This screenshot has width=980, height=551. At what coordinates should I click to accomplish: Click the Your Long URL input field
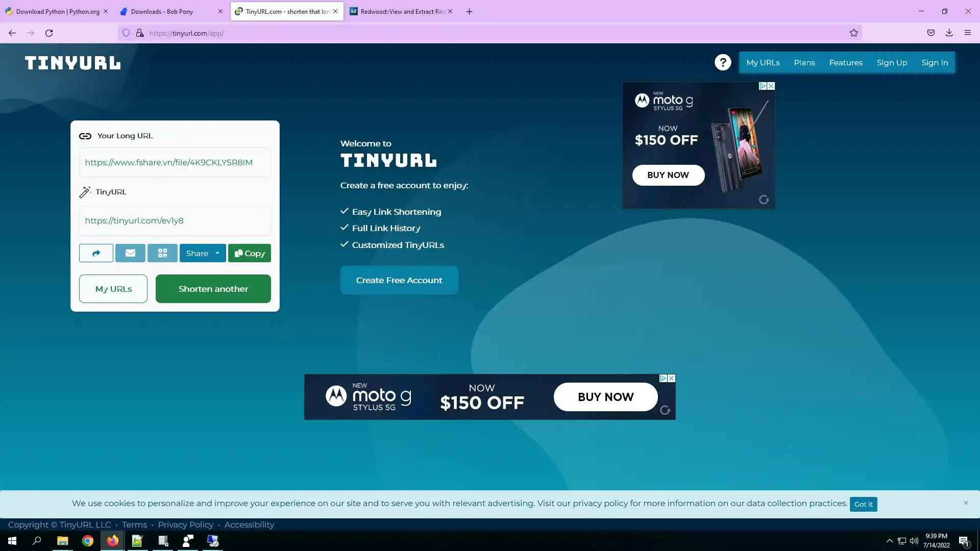pos(175,162)
